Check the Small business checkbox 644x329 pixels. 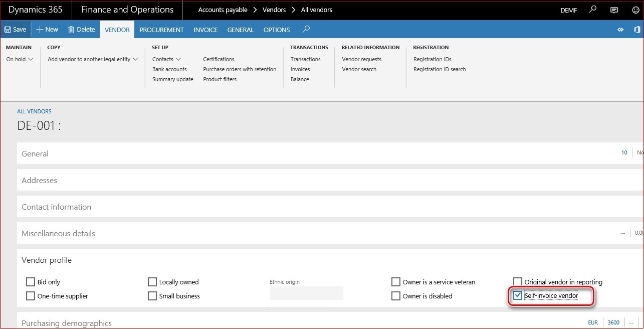tap(152, 296)
